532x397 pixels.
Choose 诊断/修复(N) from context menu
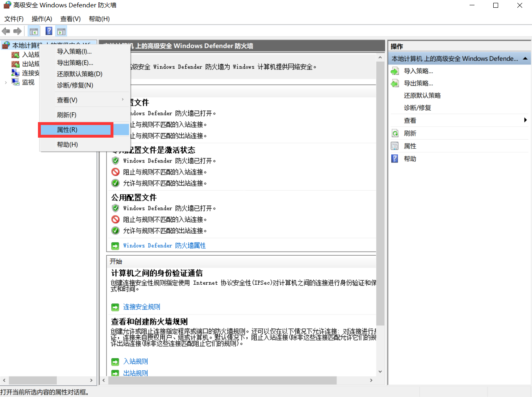(x=75, y=85)
